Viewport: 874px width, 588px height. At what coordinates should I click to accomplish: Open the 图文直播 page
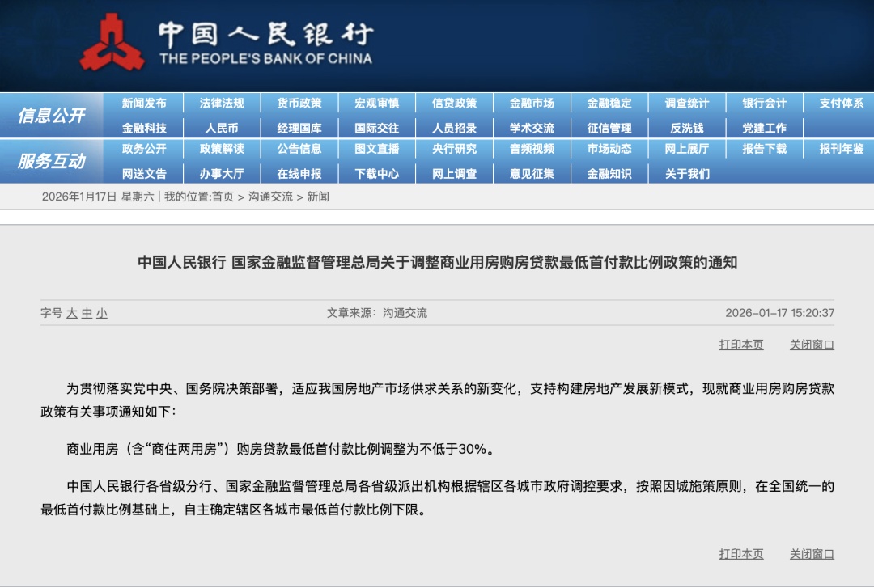click(x=377, y=150)
